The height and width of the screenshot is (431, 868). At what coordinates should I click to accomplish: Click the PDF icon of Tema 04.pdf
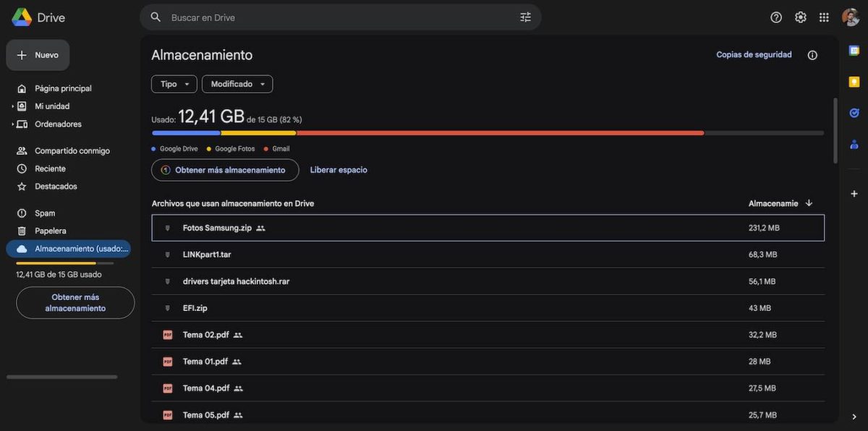(x=168, y=388)
